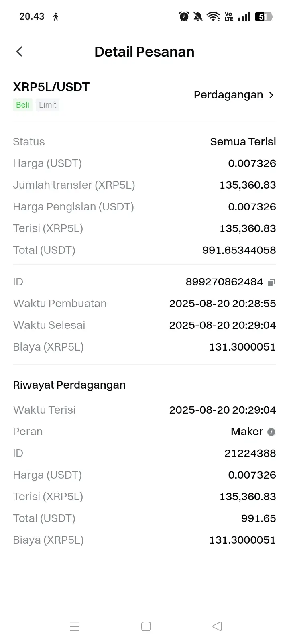Screen dimensions: 289x644
Task: Tap the Total 991.65344058 value
Action: 239,250
